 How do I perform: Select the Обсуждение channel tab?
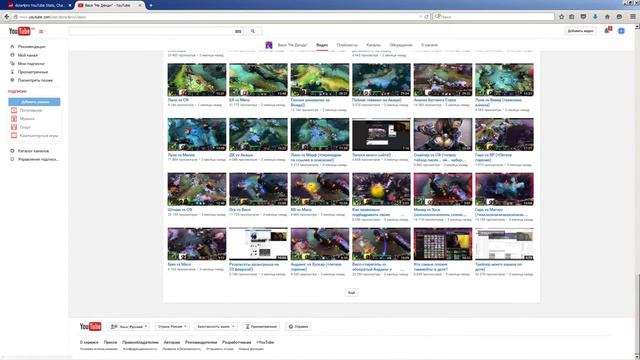click(x=401, y=45)
